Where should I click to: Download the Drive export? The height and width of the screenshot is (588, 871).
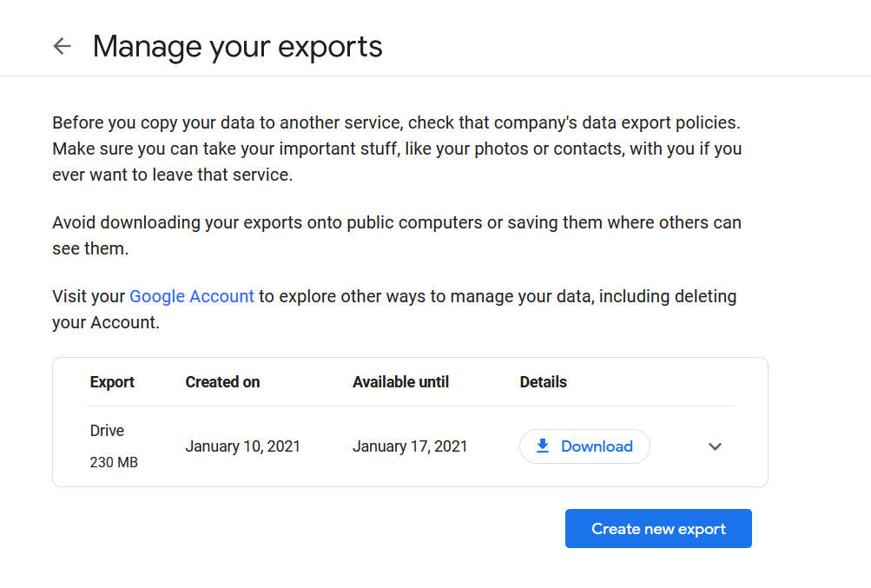coord(584,446)
